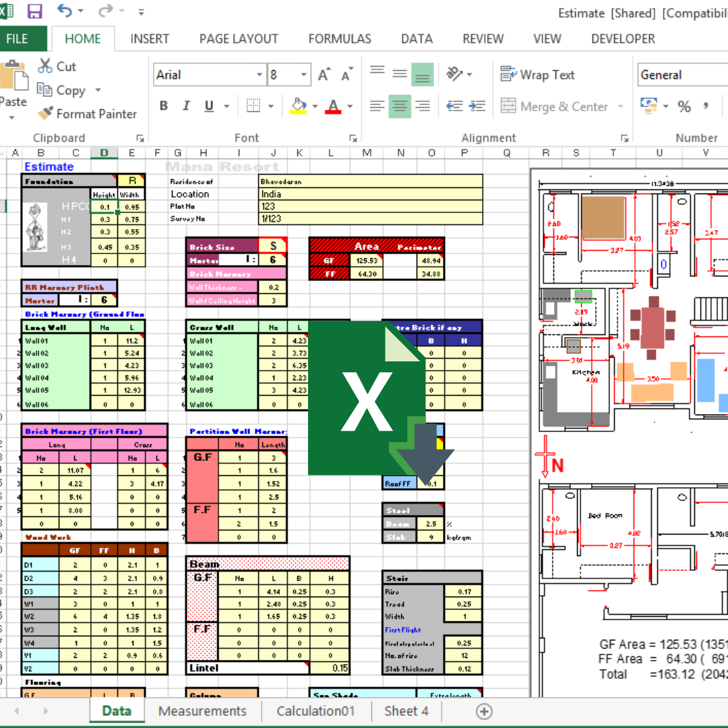Expand the font size dropdown

point(304,75)
